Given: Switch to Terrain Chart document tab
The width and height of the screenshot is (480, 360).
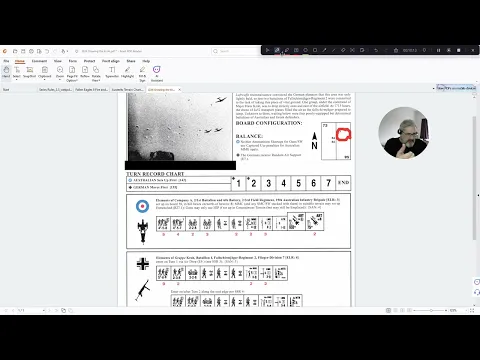Looking at the screenshot, I should coord(128,89).
